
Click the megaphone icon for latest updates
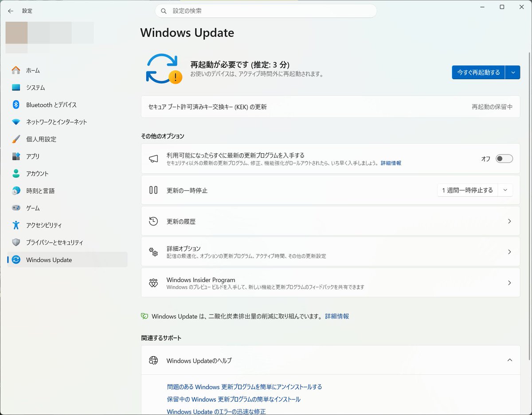[x=153, y=159]
